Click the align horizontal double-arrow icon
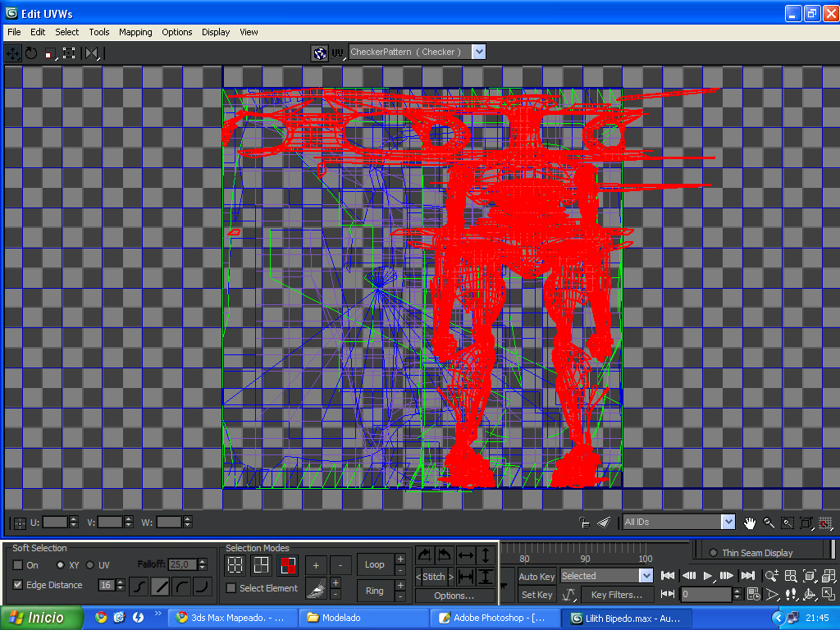 coord(466,555)
